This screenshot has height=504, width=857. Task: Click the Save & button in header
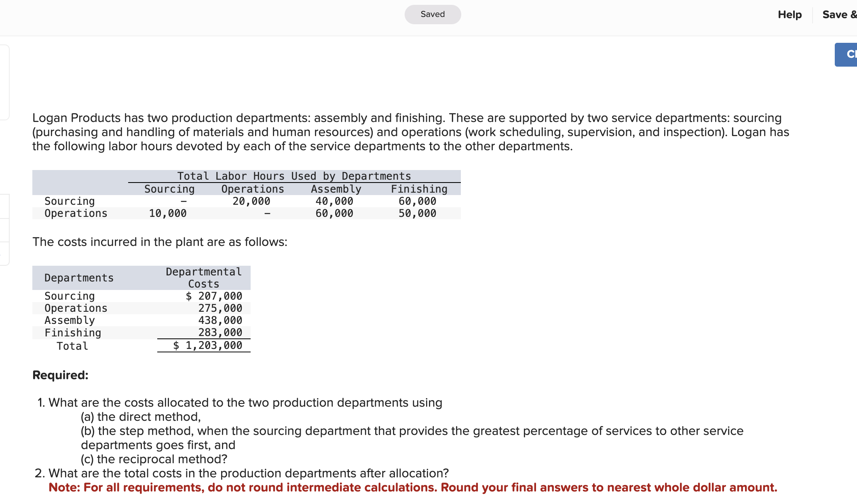tap(839, 15)
